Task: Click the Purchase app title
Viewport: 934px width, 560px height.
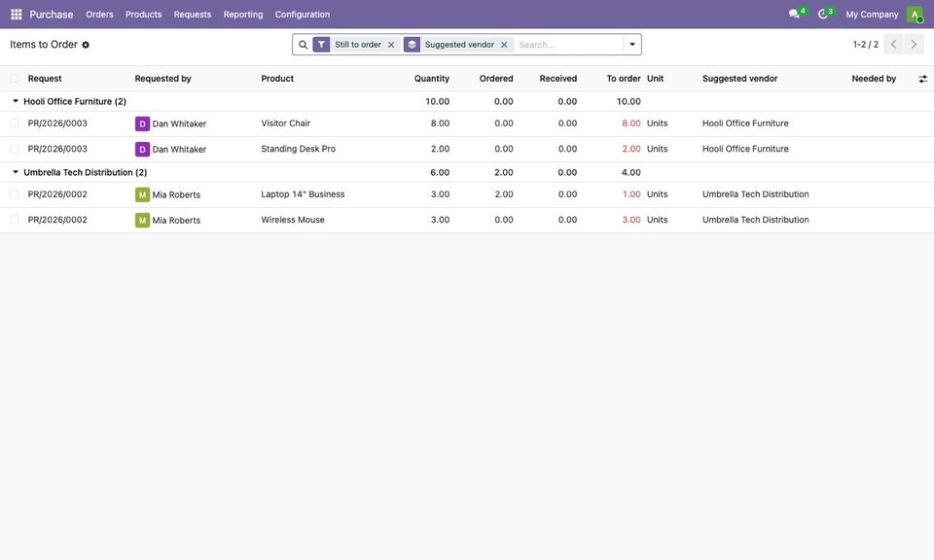Action: (x=52, y=15)
